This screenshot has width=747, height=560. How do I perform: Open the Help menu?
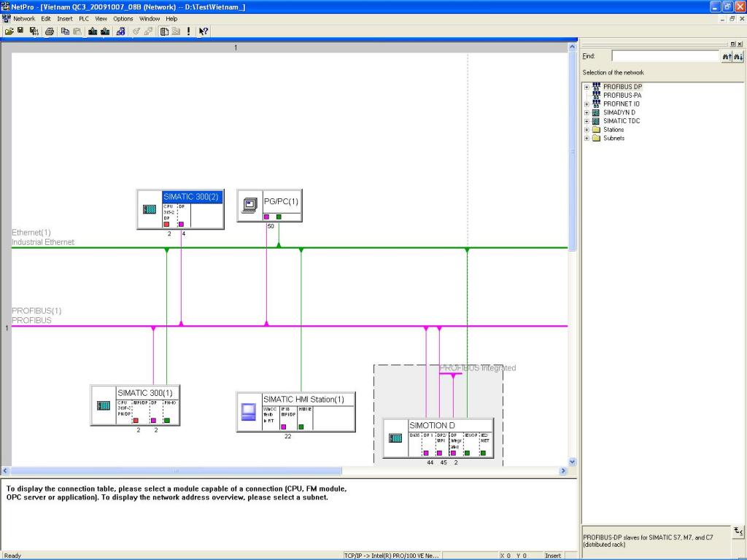coord(171,19)
